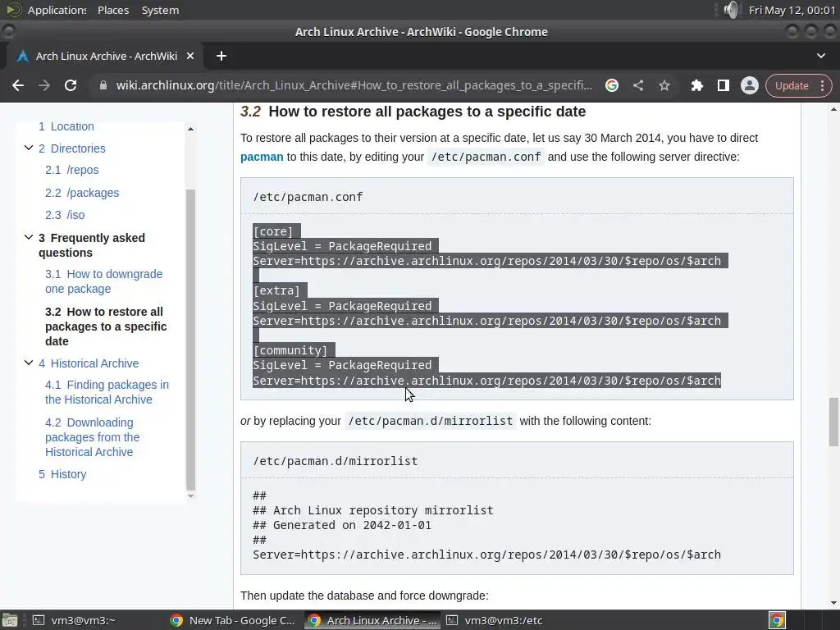Screen dimensions: 840x630
Task: Open the Chrome extensions puzzle icon
Action: 697,85
